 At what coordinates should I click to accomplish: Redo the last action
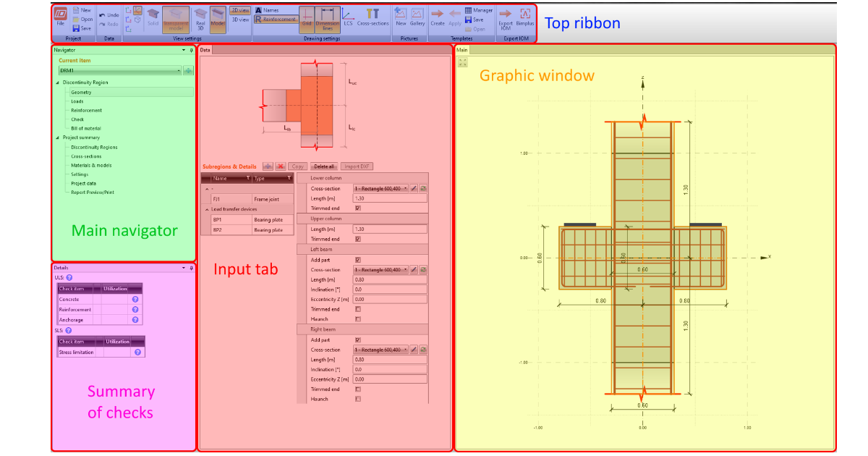click(x=109, y=24)
